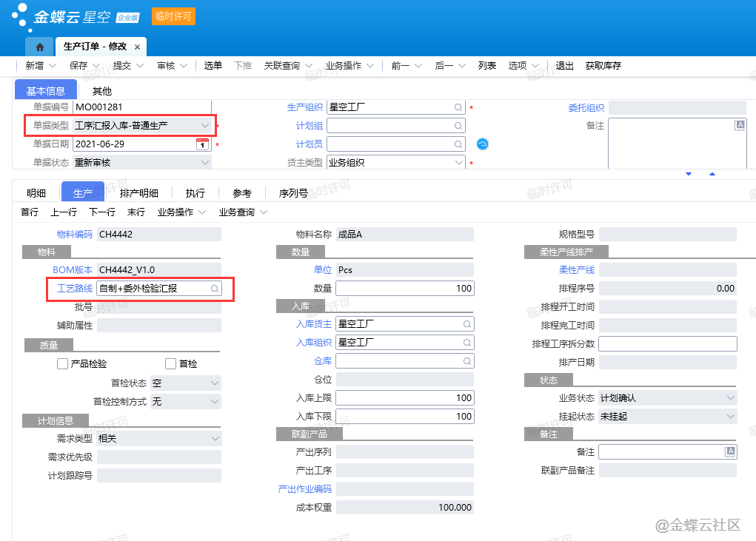
Task: Expand 首检状态 dropdown
Action: (x=215, y=383)
